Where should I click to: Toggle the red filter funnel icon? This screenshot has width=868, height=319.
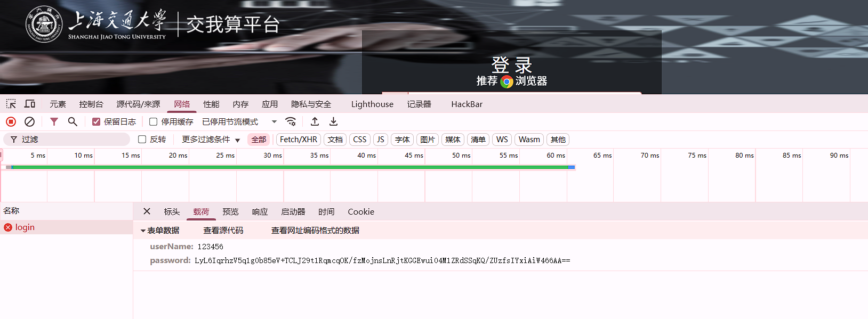click(54, 122)
